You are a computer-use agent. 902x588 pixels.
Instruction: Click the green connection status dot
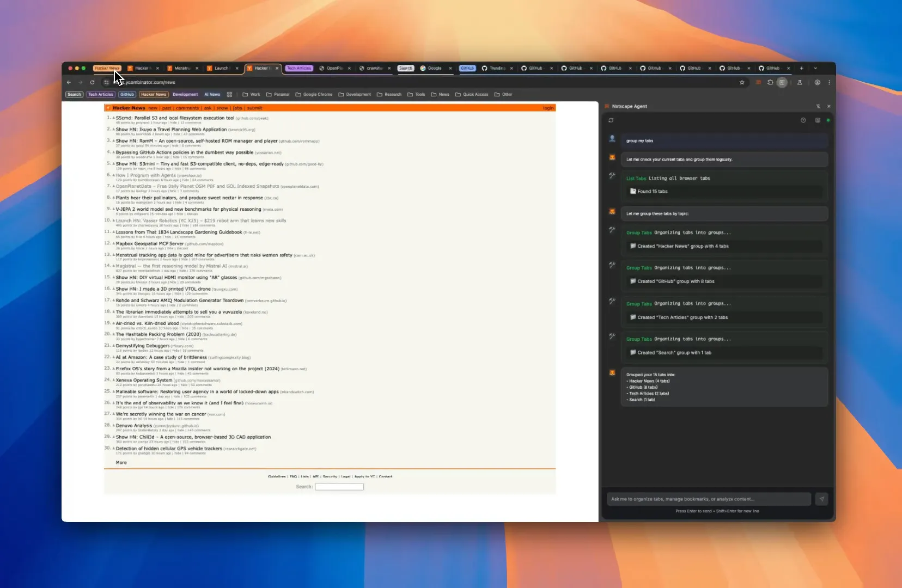[828, 120]
